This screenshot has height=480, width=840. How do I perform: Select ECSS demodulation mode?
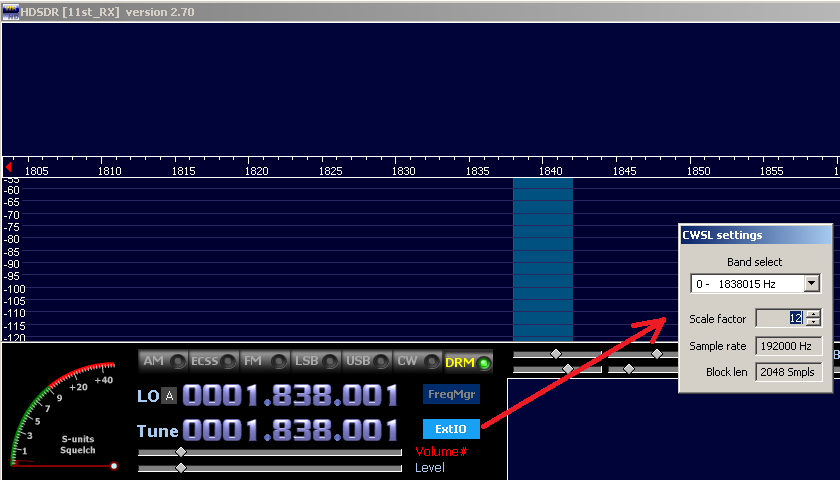[x=214, y=361]
